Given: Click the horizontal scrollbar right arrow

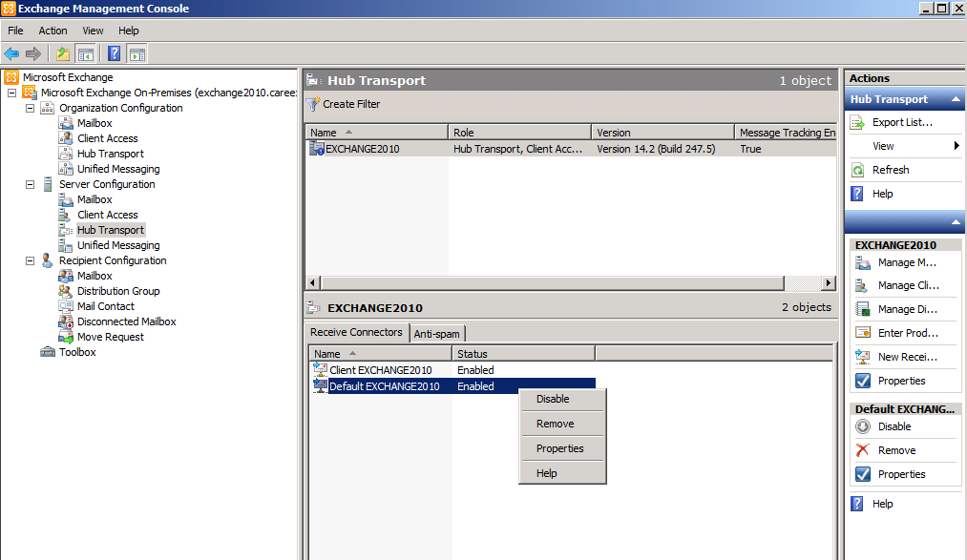Looking at the screenshot, I should coord(829,282).
